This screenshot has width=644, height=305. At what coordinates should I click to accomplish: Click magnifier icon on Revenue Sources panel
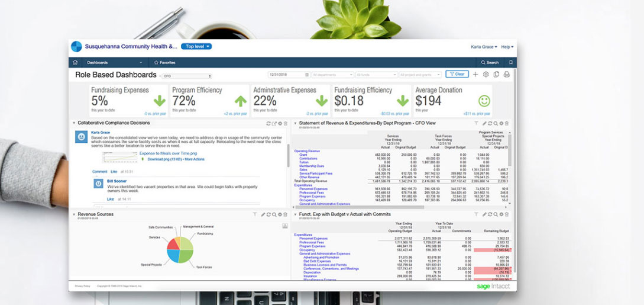point(274,214)
